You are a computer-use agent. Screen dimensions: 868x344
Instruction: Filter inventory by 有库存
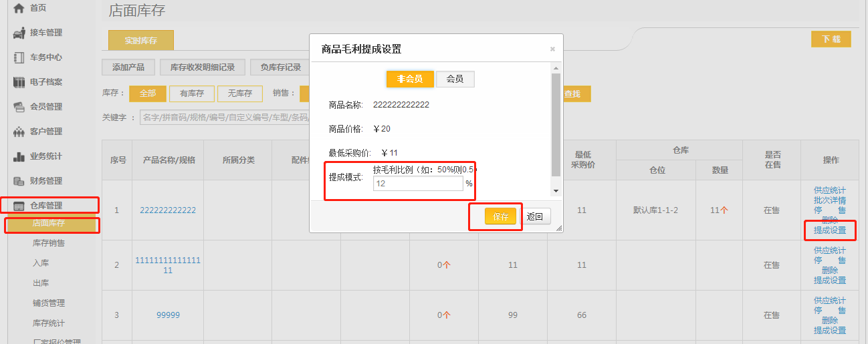(191, 94)
